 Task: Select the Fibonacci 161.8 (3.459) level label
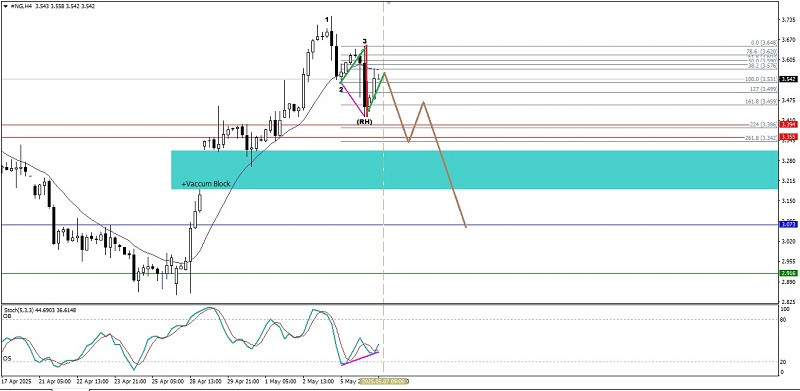[x=761, y=102]
